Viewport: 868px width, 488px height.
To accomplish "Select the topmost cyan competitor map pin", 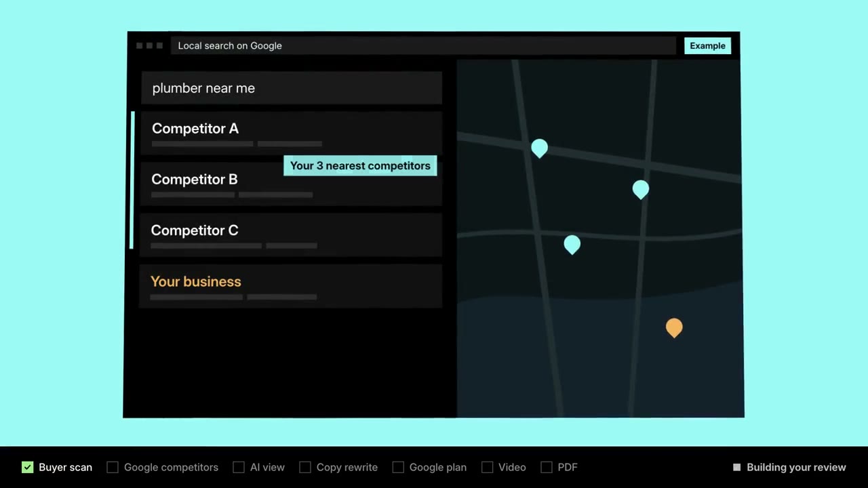I will [x=539, y=148].
